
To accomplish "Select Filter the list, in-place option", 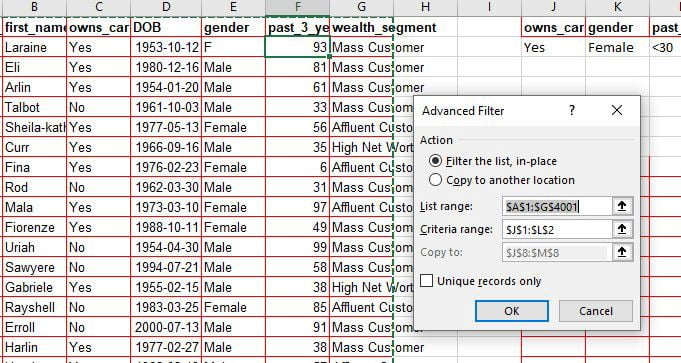I will point(493,161).
